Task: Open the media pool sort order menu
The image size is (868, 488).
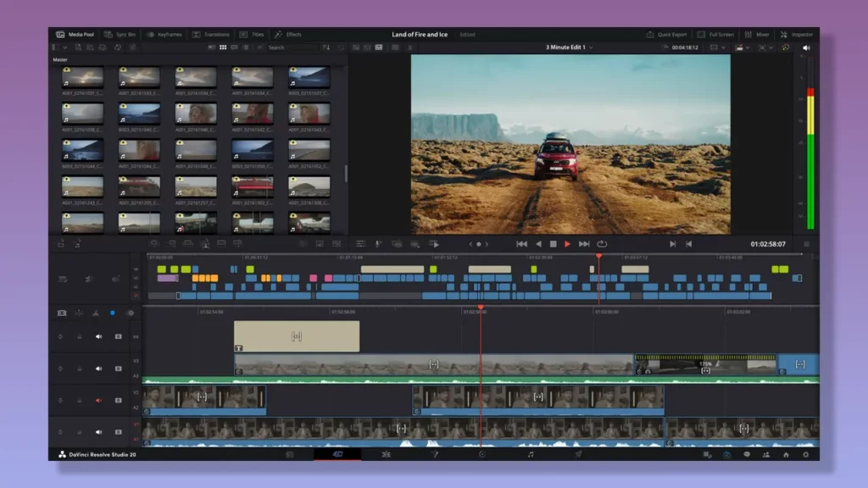Action: point(326,47)
